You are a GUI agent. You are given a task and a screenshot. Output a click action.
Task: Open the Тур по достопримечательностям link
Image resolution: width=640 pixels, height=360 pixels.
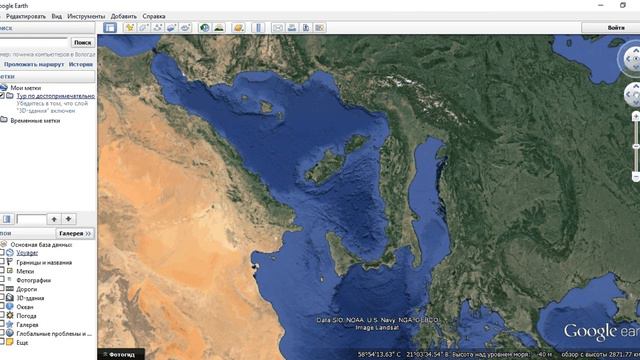56,96
